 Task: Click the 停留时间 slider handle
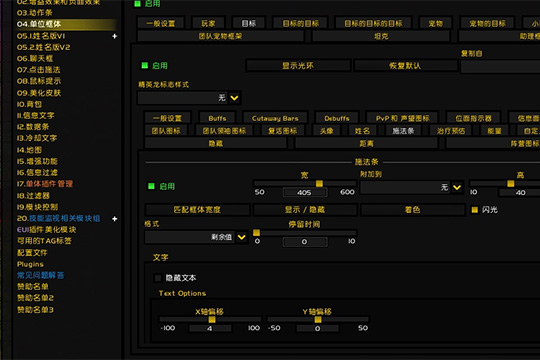pos(257,233)
